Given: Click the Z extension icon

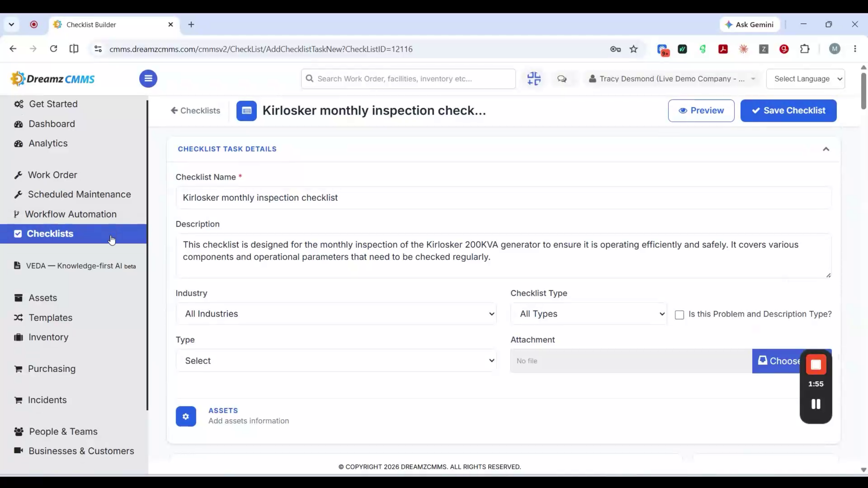Looking at the screenshot, I should point(763,49).
